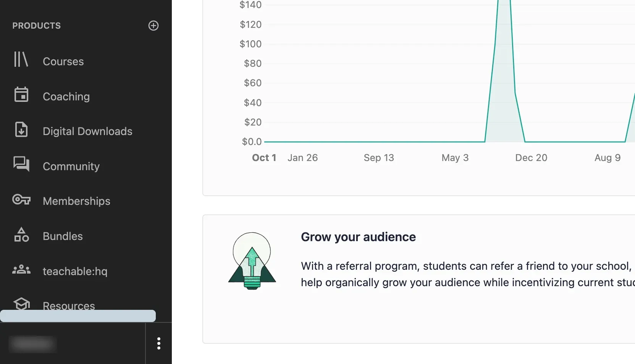Open the Memberships label

pyautogui.click(x=76, y=201)
